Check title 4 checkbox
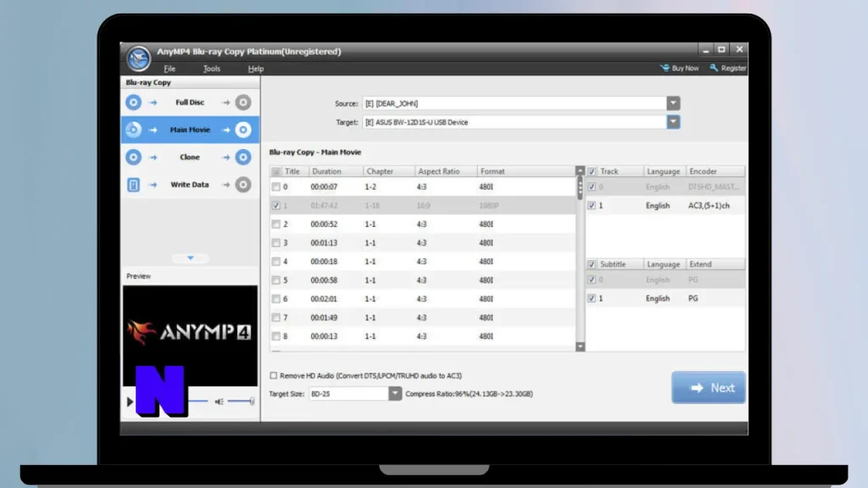868x488 pixels. point(275,262)
